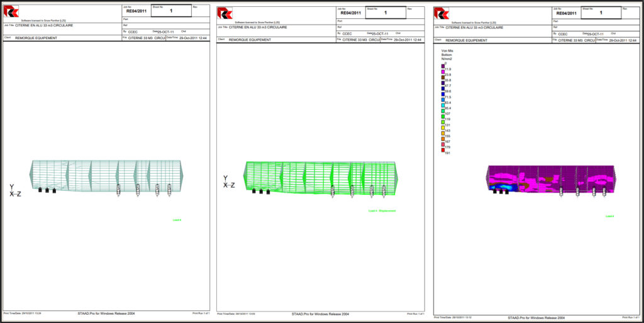Viewport: 644px width, 323px height.
Task: Click the legend value 143
Action: [x=447, y=130]
